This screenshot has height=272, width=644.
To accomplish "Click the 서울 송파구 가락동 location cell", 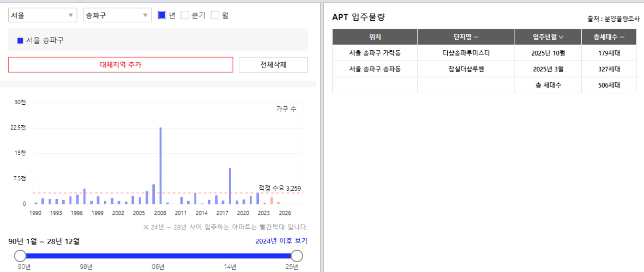I will (x=375, y=53).
